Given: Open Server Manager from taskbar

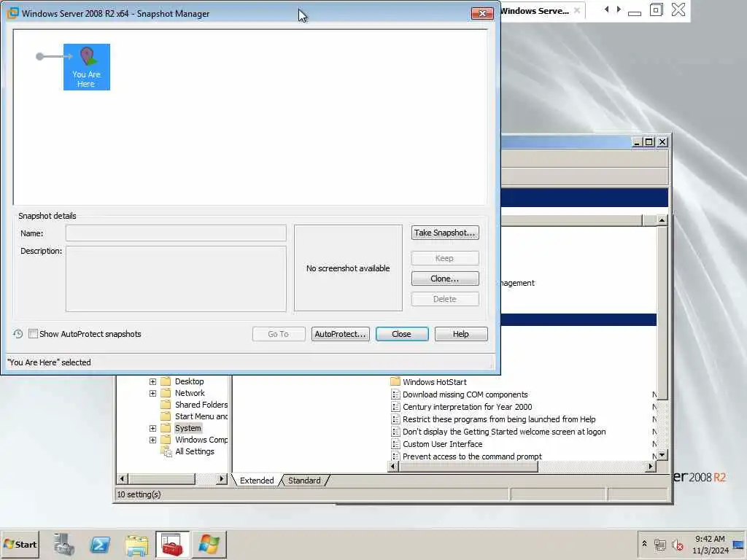Looking at the screenshot, I should pos(64,544).
